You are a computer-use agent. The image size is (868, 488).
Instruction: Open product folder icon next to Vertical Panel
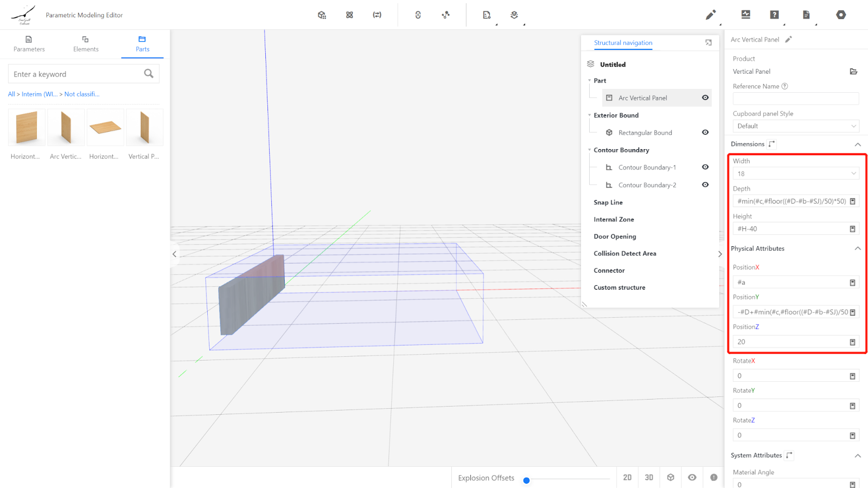[853, 72]
